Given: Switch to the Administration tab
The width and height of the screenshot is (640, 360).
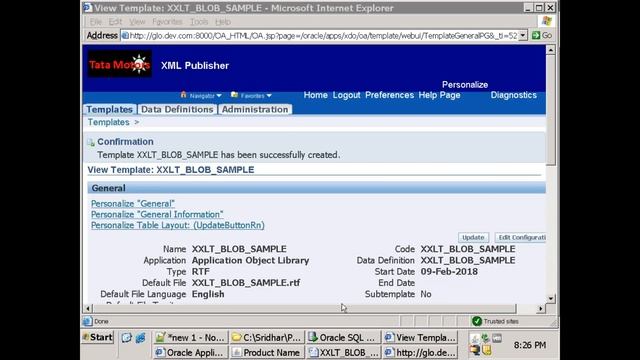Looking at the screenshot, I should (x=255, y=109).
